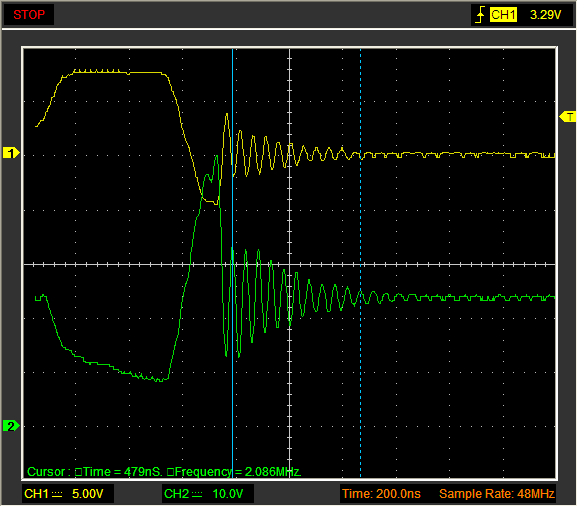578x507 pixels.
Task: Select the yellow channel 1 ground marker
Action: pos(11,153)
